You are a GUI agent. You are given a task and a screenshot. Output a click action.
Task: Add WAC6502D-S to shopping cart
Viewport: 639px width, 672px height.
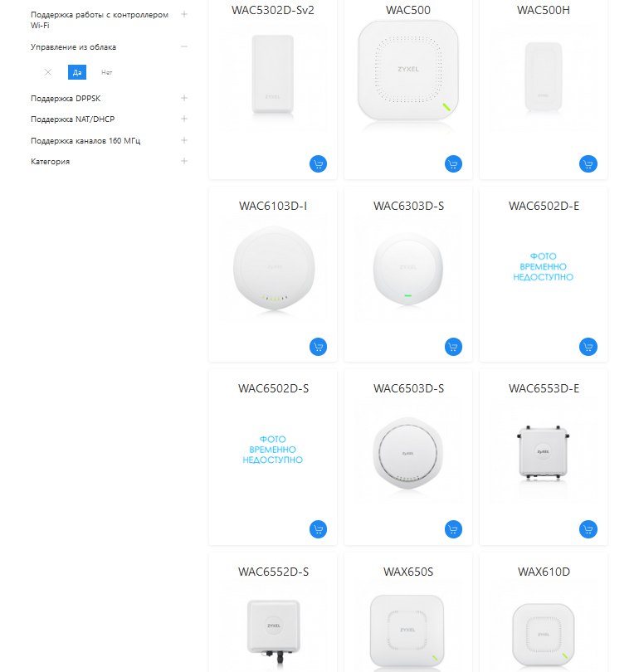point(318,529)
